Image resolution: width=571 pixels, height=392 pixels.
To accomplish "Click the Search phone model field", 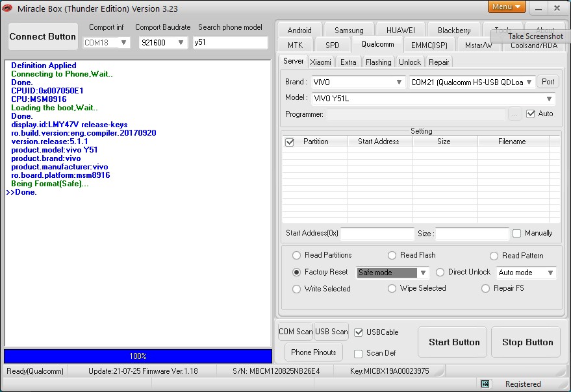I will click(231, 43).
